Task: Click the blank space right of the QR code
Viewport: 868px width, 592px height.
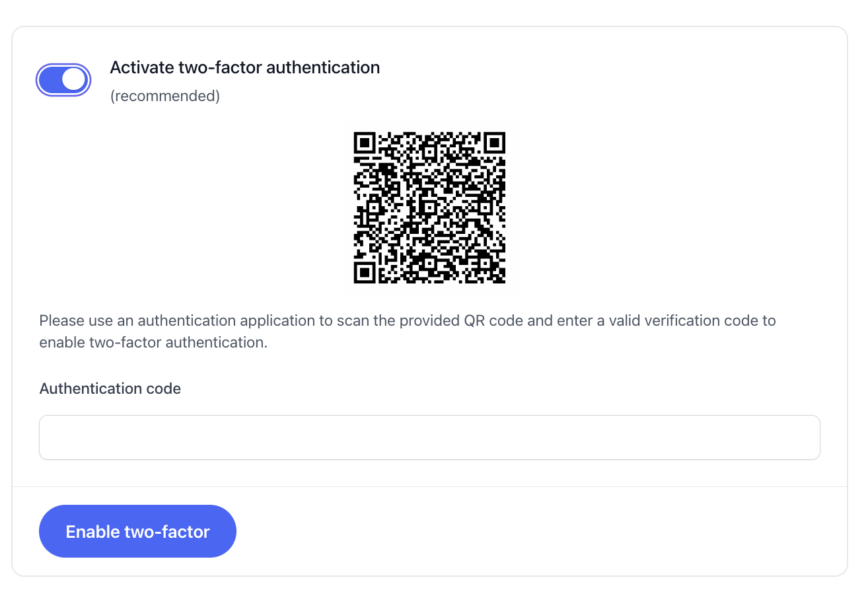Action: coord(661,207)
